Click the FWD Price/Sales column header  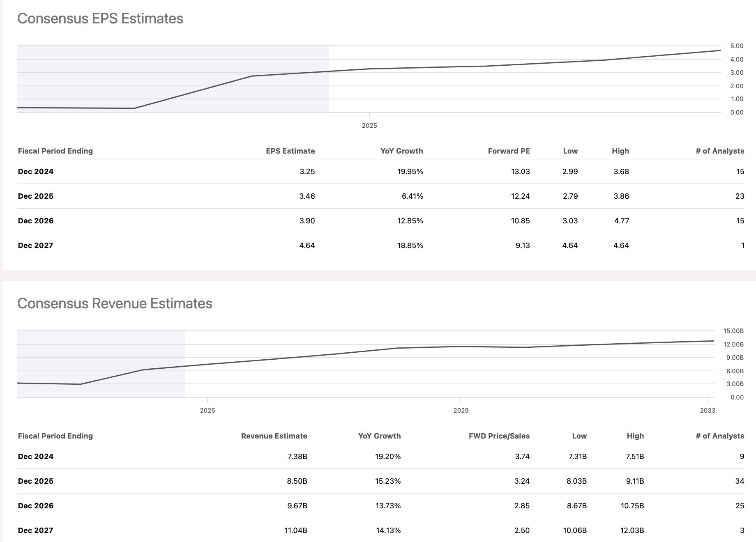499,436
